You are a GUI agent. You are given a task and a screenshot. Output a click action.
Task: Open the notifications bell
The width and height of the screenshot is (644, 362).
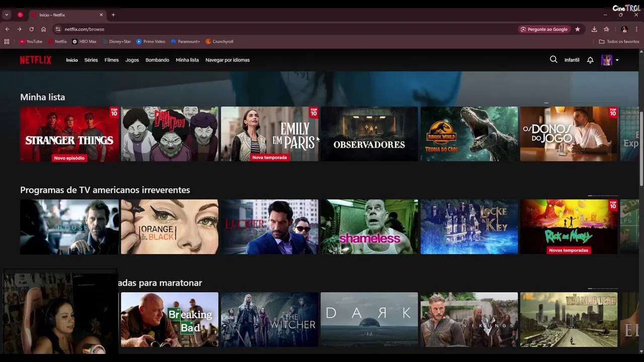coord(590,60)
